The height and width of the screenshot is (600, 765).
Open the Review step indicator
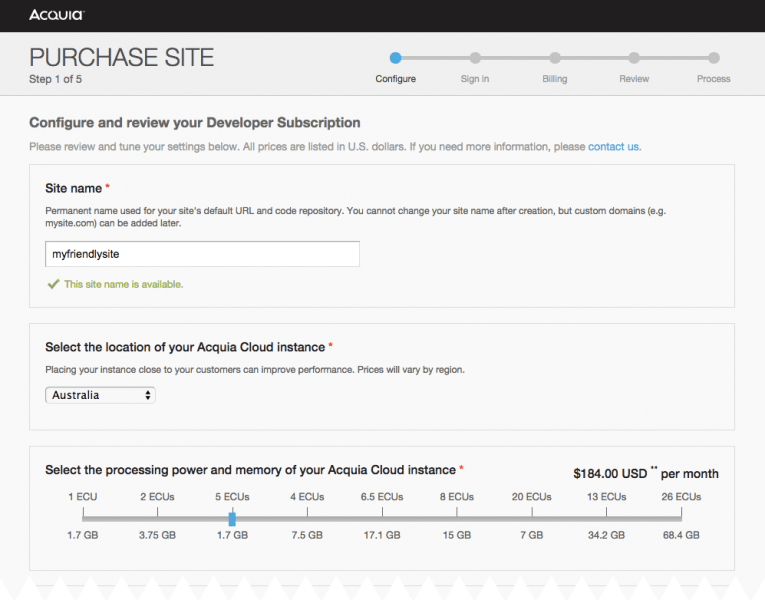point(634,58)
